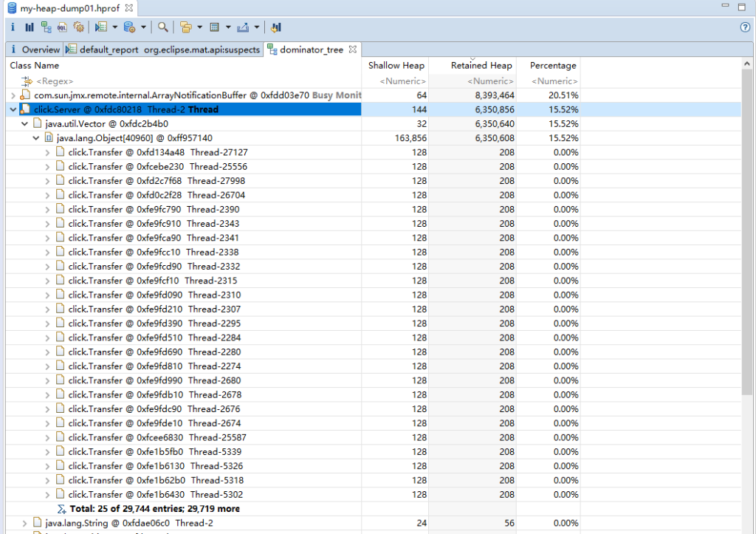Screen dimensions: 756x534
Task: Expand the click.Transfer Thread-27127 node
Action: 49,152
